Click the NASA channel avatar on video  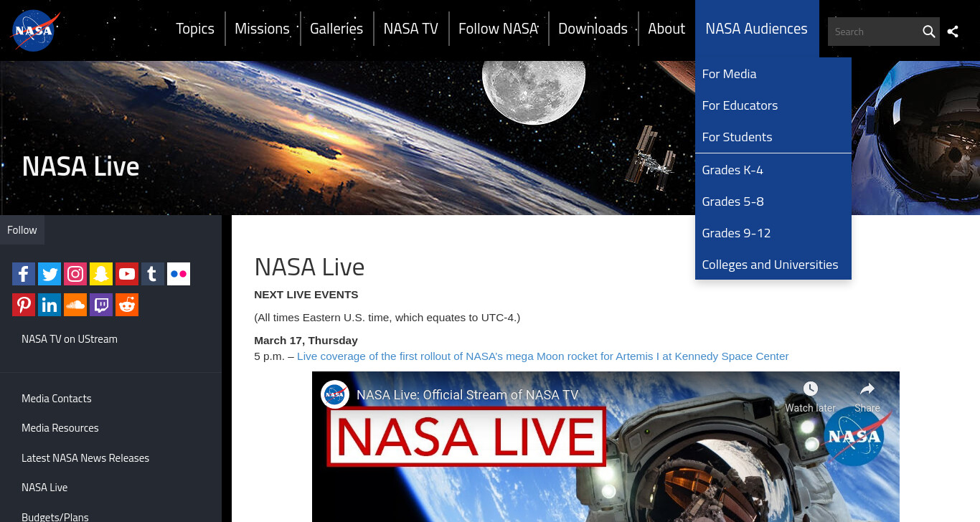pyautogui.click(x=335, y=394)
